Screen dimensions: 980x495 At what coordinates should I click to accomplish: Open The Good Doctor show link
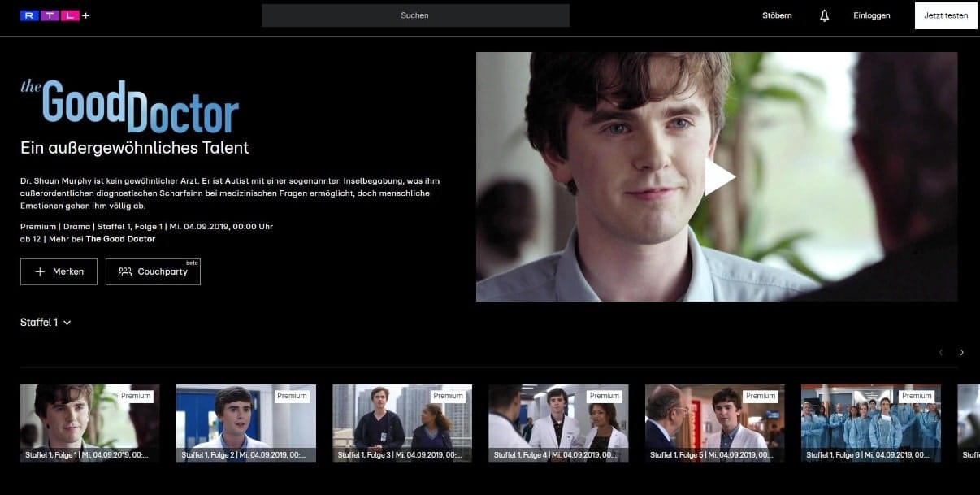click(x=120, y=239)
